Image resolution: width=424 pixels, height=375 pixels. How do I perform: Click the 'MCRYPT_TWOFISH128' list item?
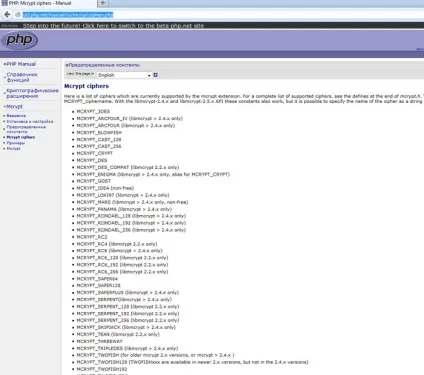(192, 362)
